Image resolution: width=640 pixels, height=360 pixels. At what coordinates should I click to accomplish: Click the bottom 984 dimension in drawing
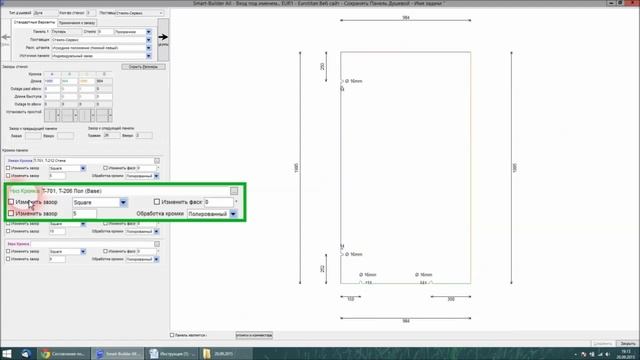coord(405,321)
